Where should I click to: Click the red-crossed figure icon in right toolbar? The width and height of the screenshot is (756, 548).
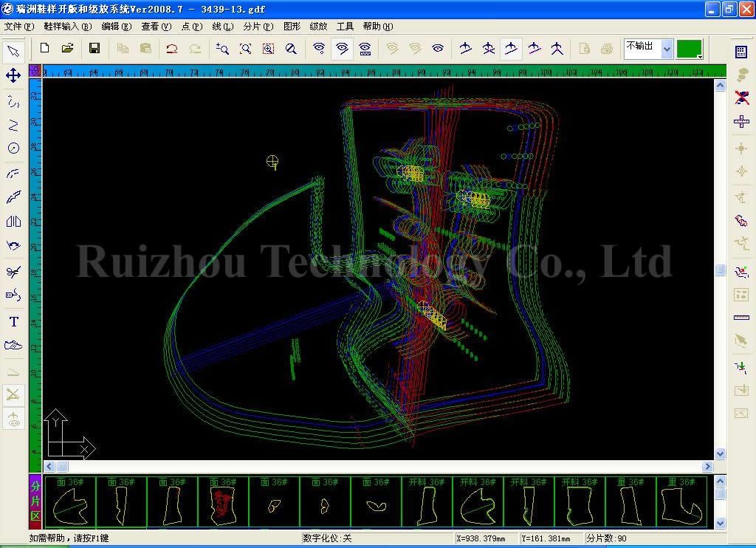click(x=741, y=98)
